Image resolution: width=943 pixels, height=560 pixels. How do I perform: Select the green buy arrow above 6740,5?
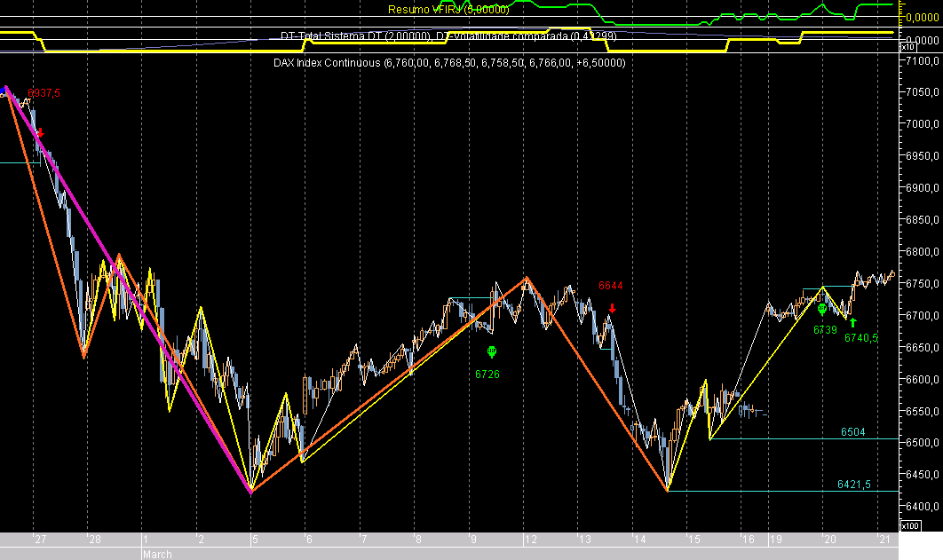[853, 322]
